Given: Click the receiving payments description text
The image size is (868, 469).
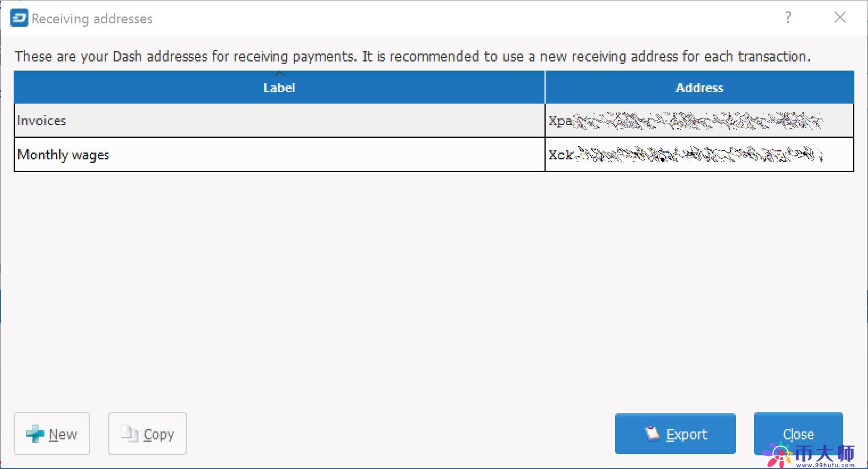Looking at the screenshot, I should point(412,56).
